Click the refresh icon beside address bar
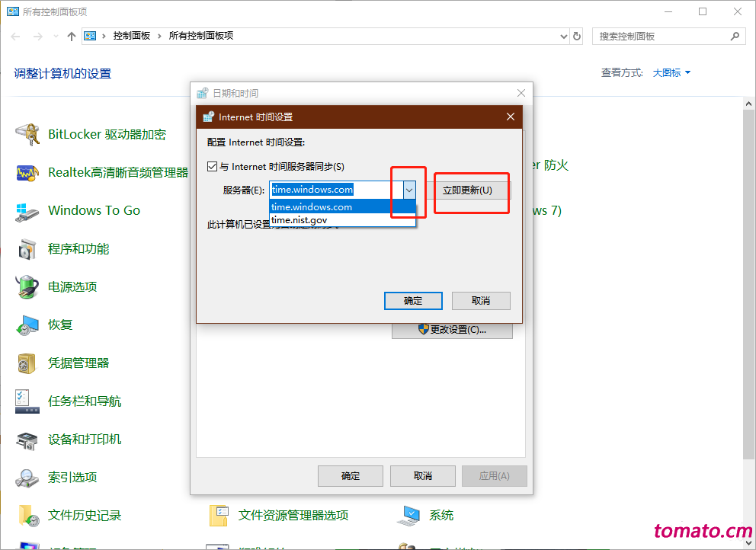756x550 pixels. 577,36
